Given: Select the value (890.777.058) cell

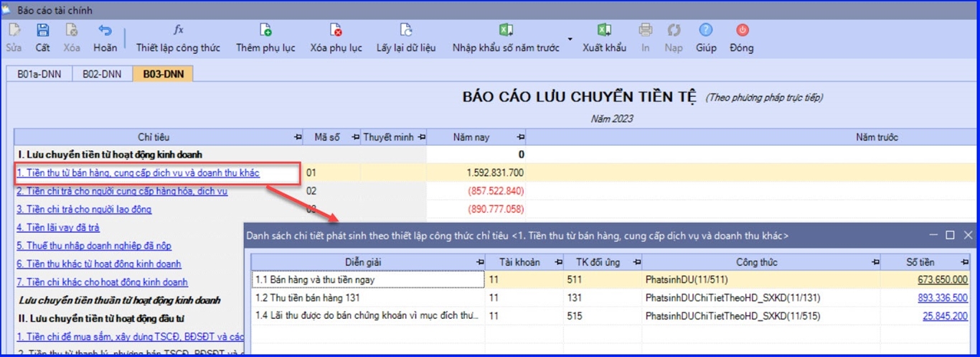Looking at the screenshot, I should pos(476,209).
